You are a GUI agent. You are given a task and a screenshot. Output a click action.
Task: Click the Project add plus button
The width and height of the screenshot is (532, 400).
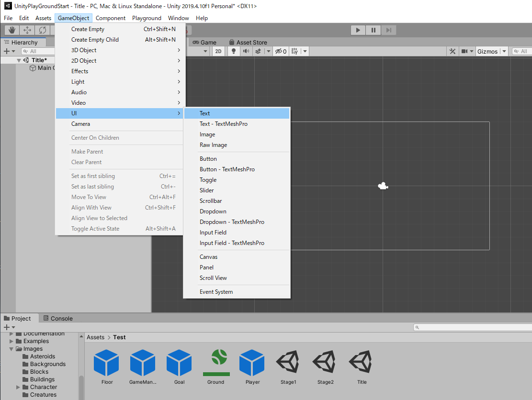pyautogui.click(x=6, y=327)
